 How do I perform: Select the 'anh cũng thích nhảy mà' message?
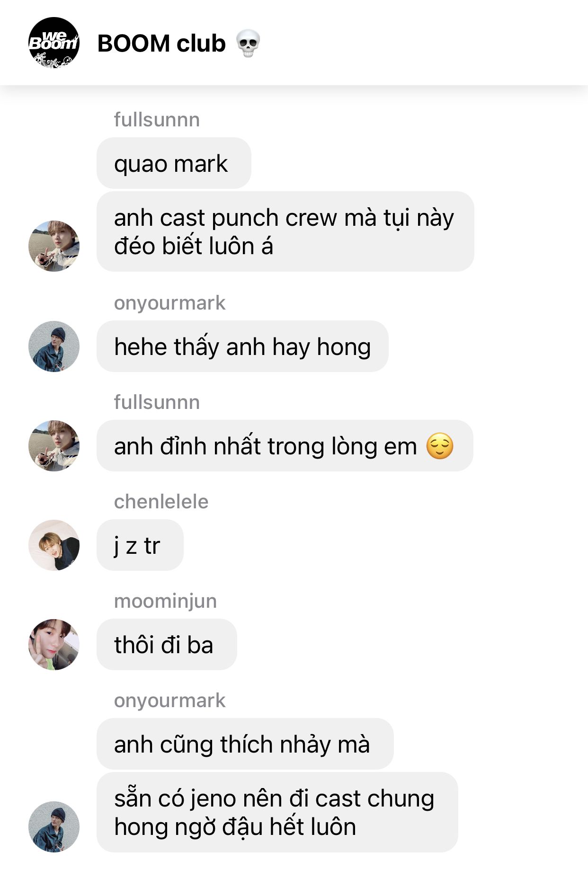coord(245,744)
